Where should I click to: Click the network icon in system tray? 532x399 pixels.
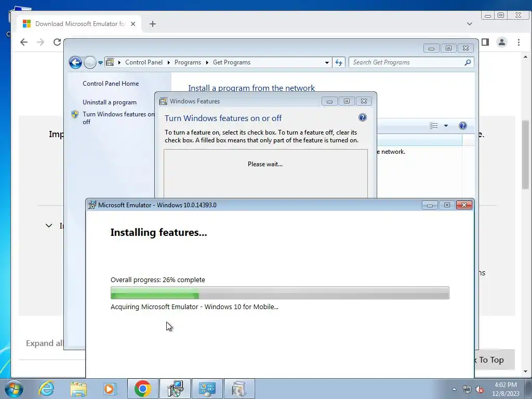point(467,389)
